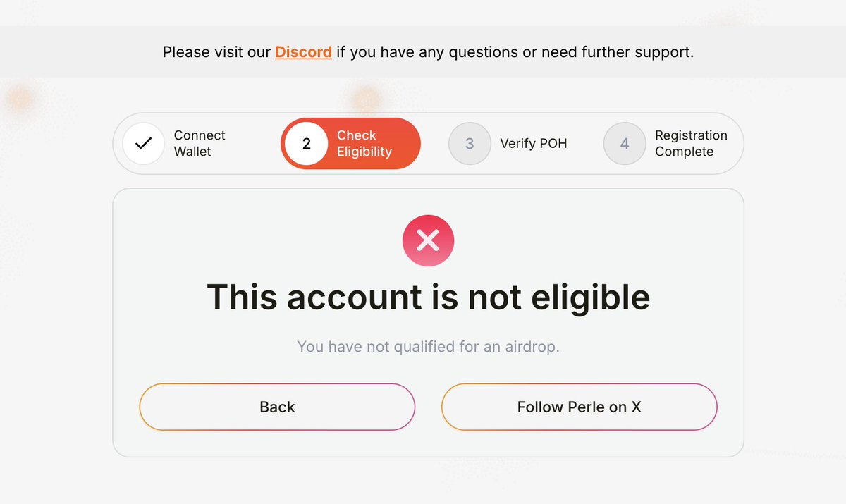
Task: Click the step 4 number circle
Action: point(625,144)
